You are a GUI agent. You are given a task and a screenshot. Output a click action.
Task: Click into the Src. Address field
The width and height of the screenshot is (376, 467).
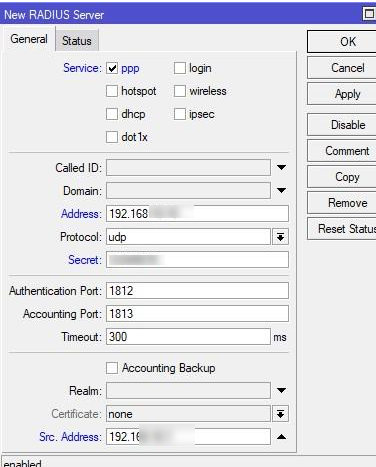coord(188,437)
